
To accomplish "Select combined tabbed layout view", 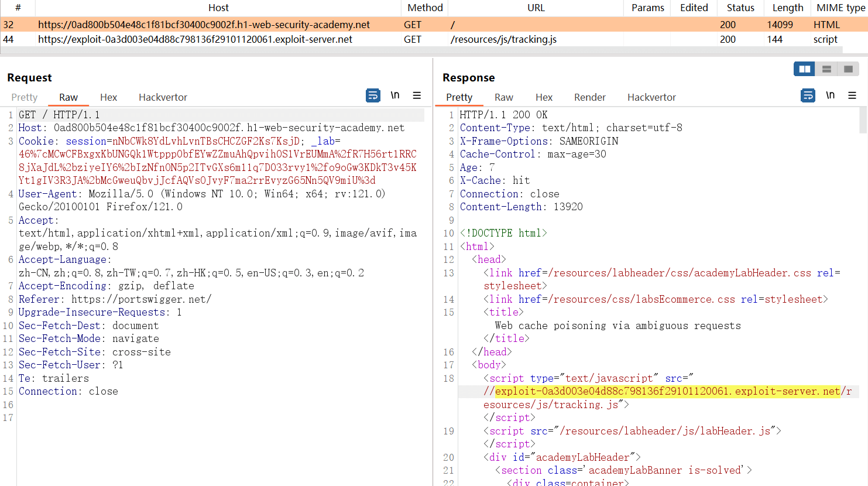I will pyautogui.click(x=848, y=69).
